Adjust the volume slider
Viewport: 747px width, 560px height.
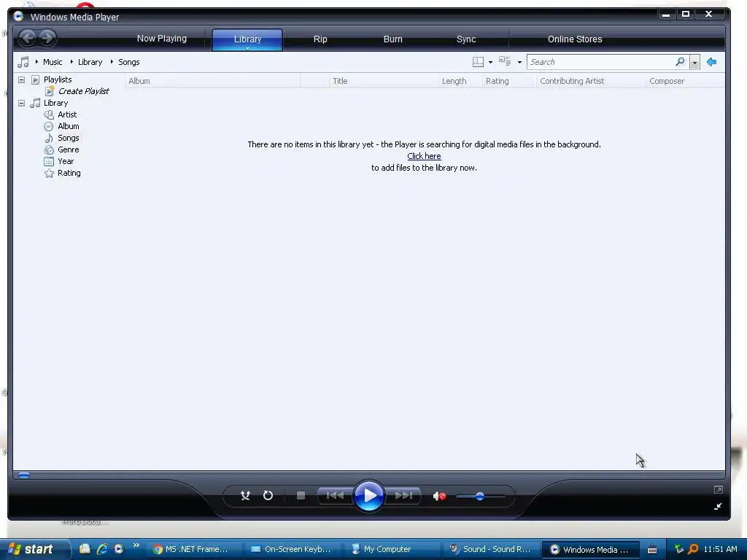480,496
